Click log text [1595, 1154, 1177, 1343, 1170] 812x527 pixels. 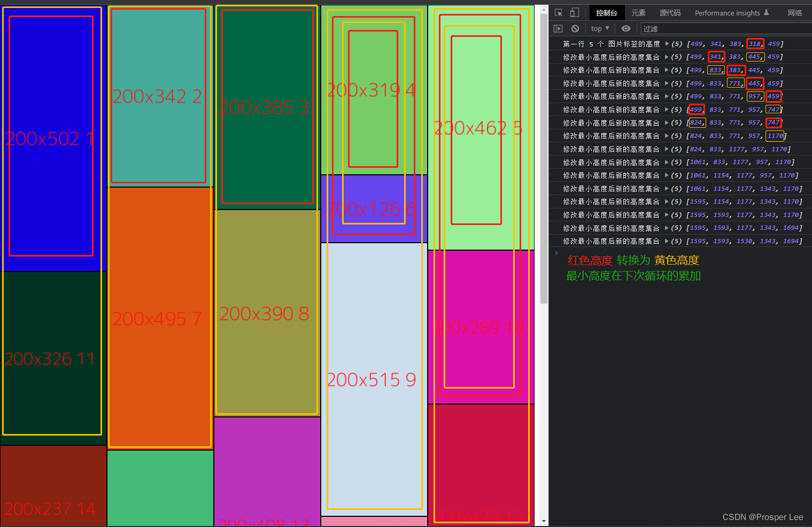pyautogui.click(x=745, y=201)
